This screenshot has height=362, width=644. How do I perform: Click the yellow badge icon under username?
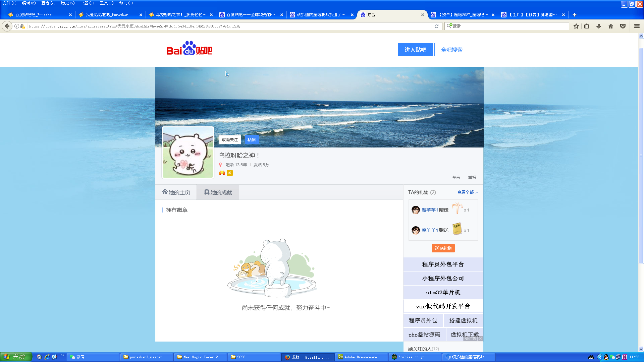click(x=230, y=173)
